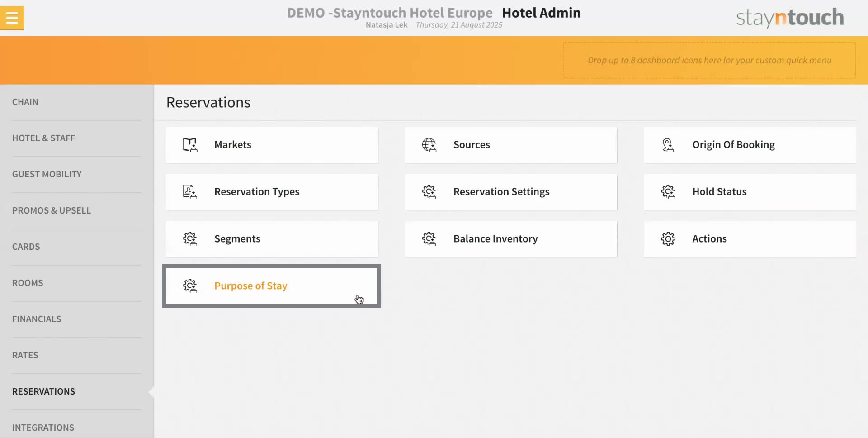Click the Reservations section heading
The image size is (868, 438).
[x=208, y=102]
